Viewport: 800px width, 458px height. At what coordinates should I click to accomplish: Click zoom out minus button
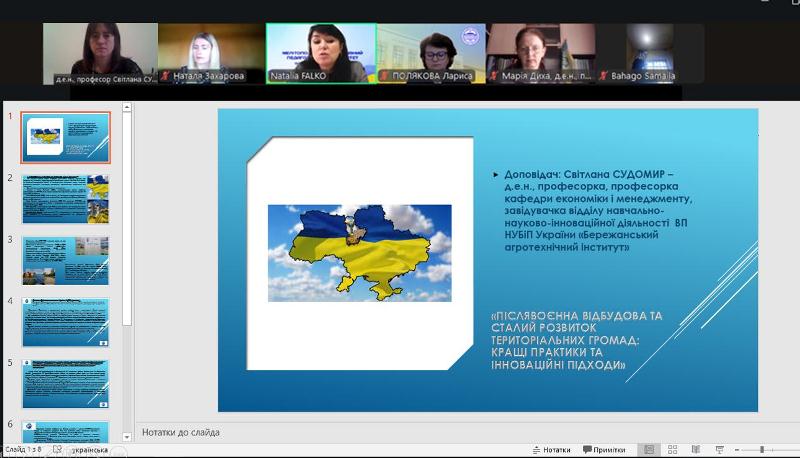point(738,450)
